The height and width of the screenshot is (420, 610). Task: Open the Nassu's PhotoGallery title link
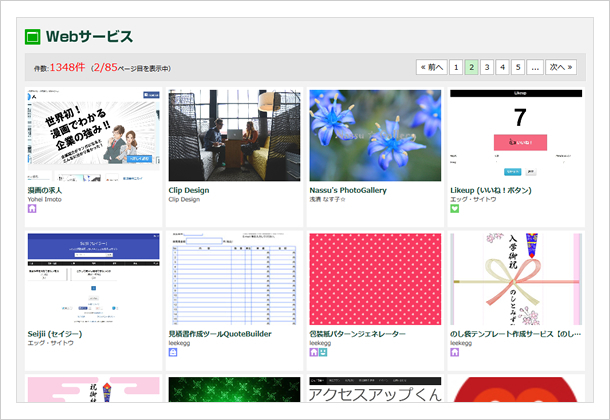pyautogui.click(x=348, y=190)
